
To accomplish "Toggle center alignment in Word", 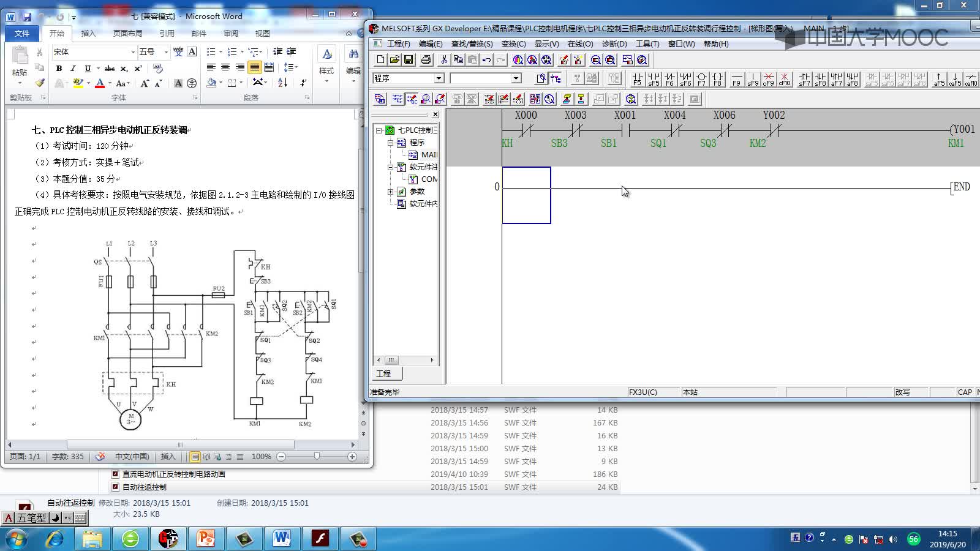I will click(225, 67).
